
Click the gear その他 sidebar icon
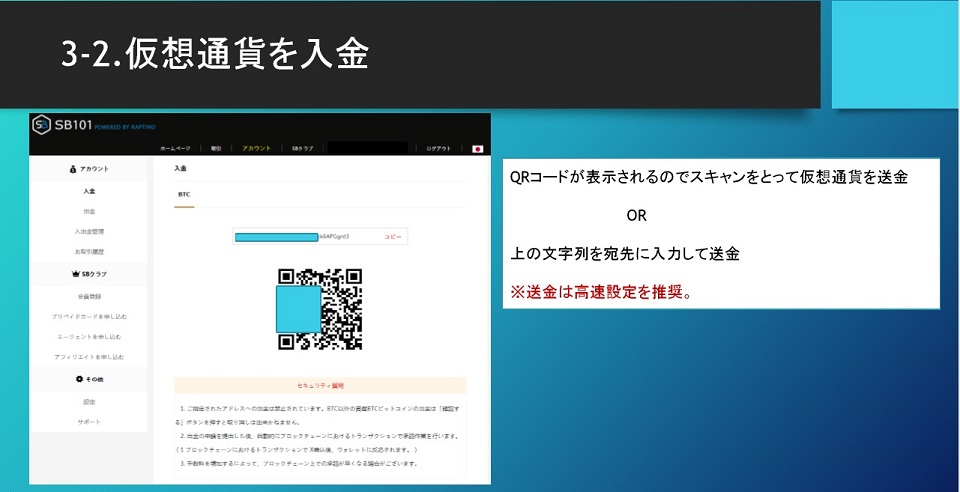coord(79,379)
